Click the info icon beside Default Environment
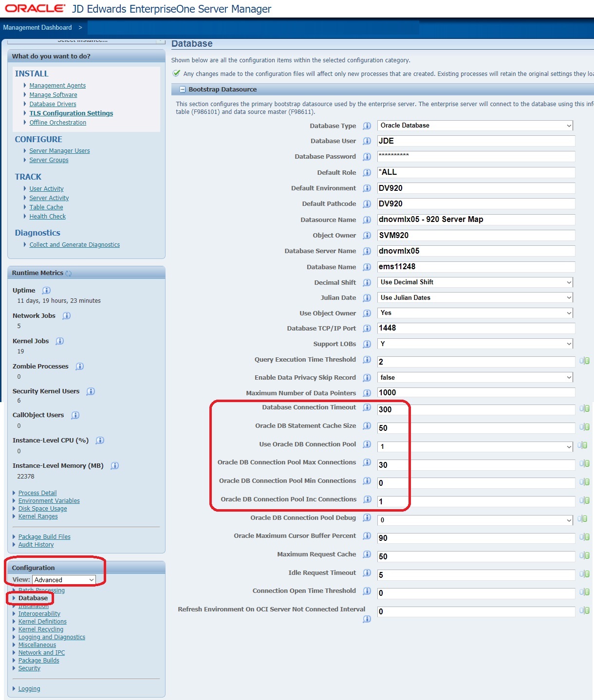 pos(367,188)
